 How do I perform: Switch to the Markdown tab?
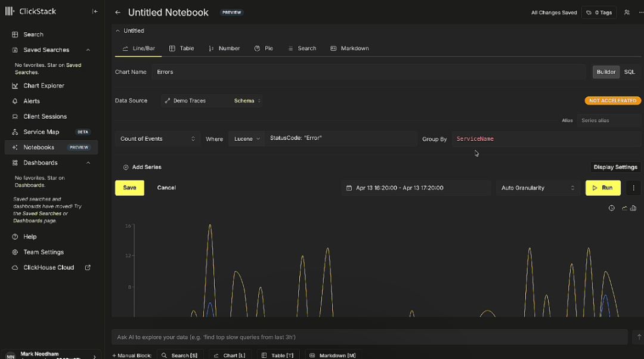tap(349, 48)
